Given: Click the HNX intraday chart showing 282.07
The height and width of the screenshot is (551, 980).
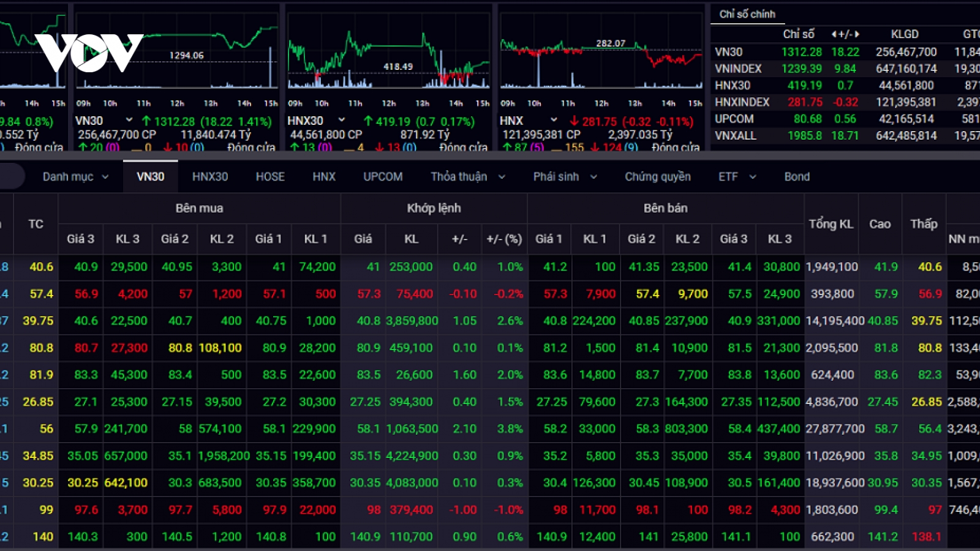Looking at the screenshot, I should click(x=601, y=52).
